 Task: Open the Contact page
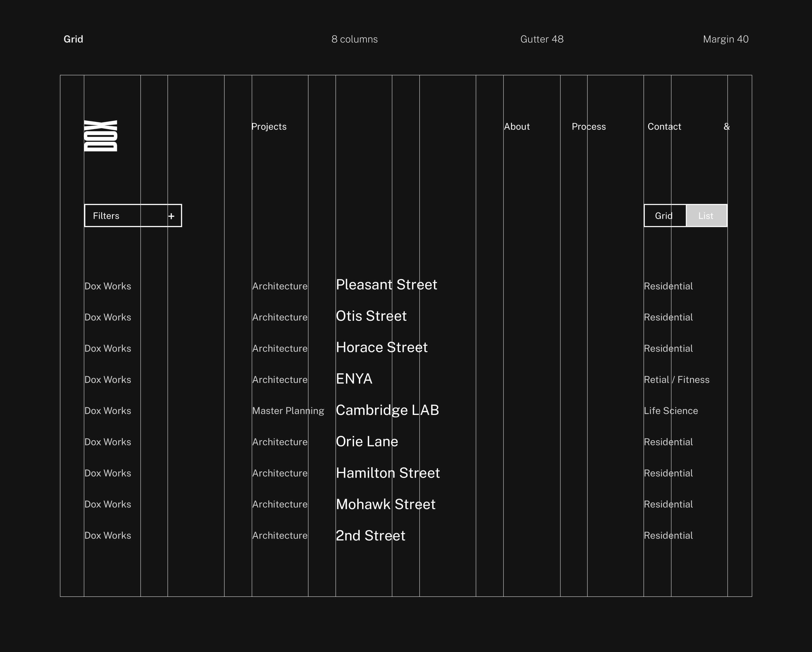point(664,127)
